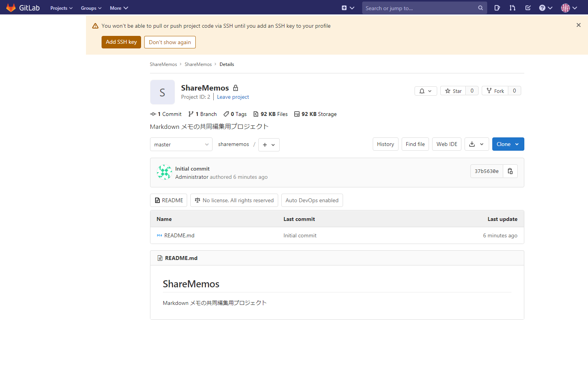Viewport: 588px width, 365px height.
Task: Copy commit SHA with clipboard icon
Action: [x=510, y=171]
